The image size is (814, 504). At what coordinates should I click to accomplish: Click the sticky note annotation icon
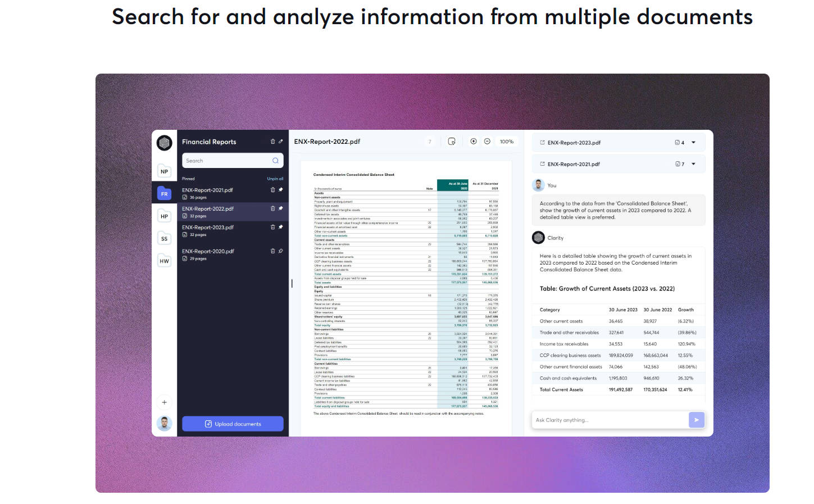pos(452,142)
